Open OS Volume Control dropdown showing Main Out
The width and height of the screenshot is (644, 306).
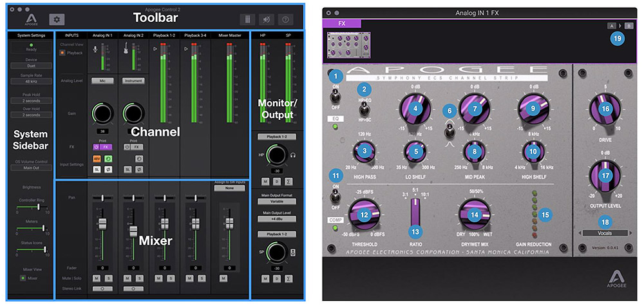[x=31, y=167]
